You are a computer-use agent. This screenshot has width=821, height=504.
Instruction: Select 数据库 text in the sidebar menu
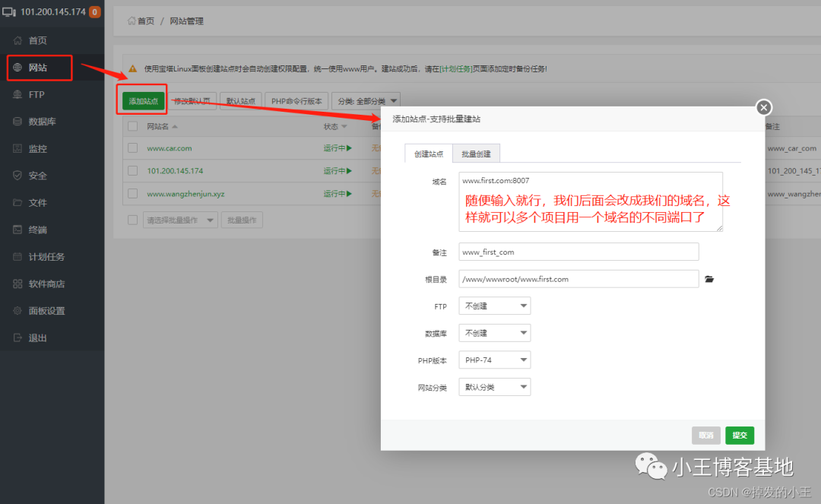pos(43,122)
